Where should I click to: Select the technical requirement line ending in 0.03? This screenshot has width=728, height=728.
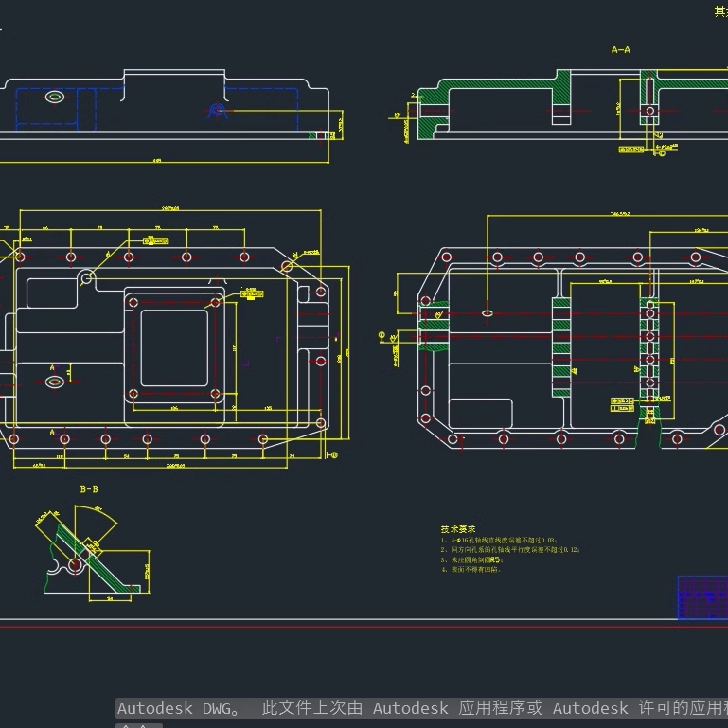click(499, 540)
